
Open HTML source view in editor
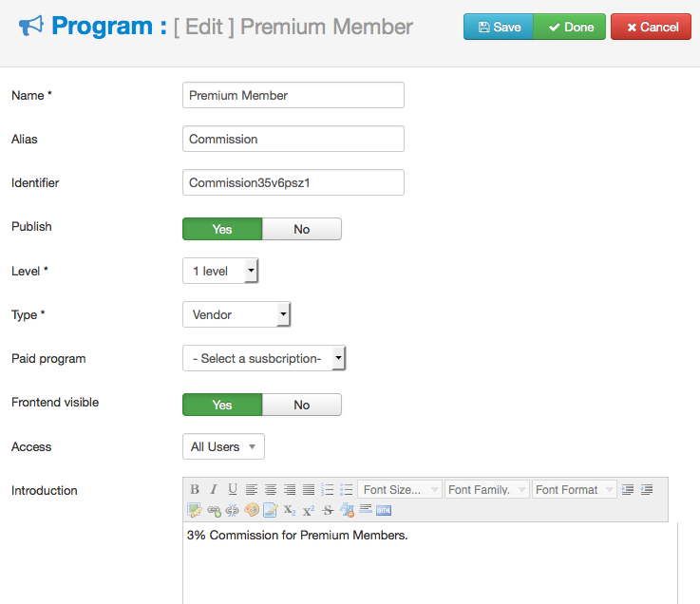coord(384,510)
